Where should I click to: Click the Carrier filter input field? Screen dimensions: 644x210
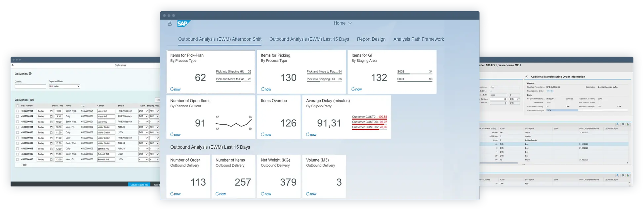tap(30, 86)
